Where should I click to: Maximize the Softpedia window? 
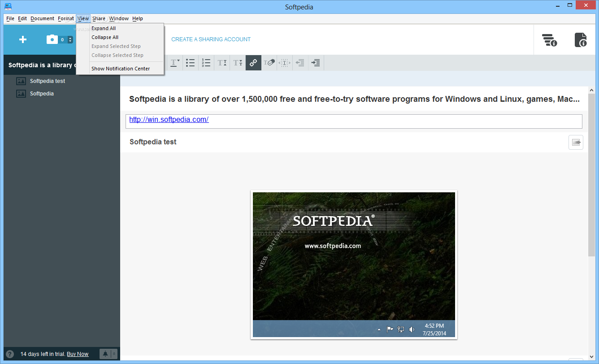click(x=570, y=5)
